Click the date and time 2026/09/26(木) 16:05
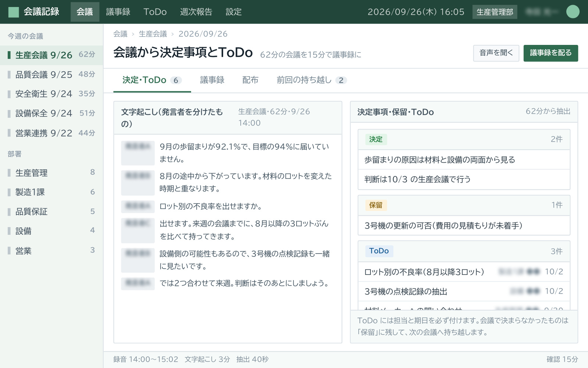Image resolution: width=588 pixels, height=368 pixels. coord(416,12)
